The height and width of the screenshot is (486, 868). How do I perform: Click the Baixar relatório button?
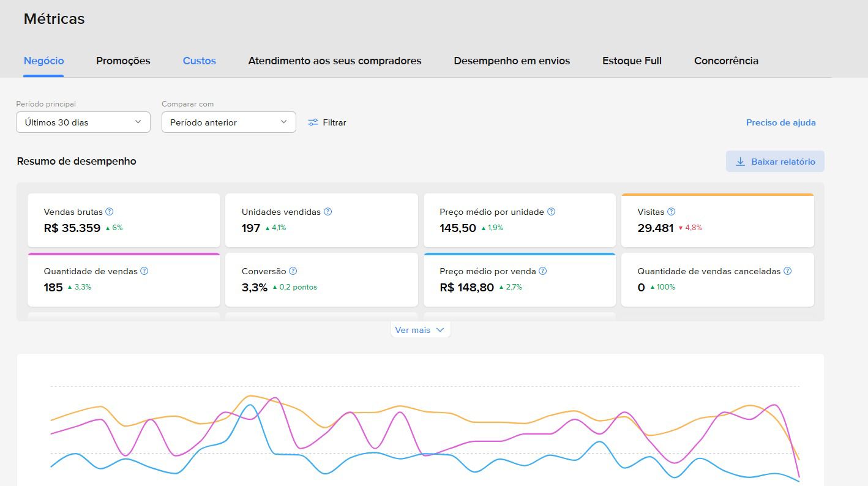click(775, 161)
